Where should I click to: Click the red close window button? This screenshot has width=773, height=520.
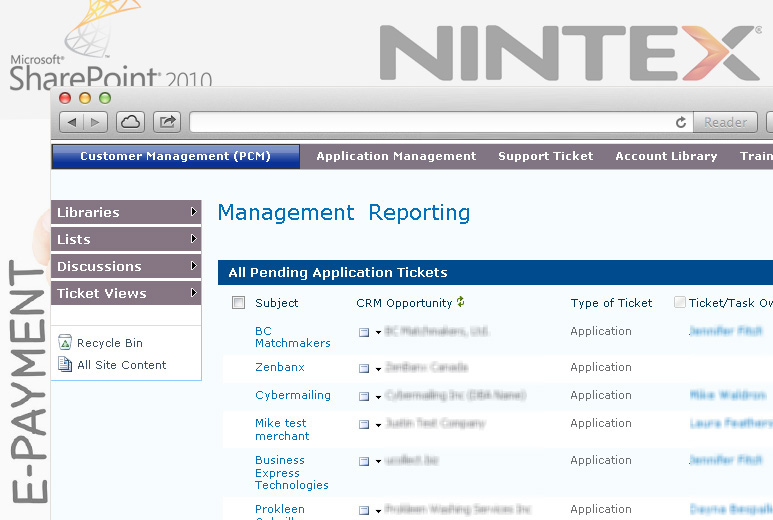65,98
